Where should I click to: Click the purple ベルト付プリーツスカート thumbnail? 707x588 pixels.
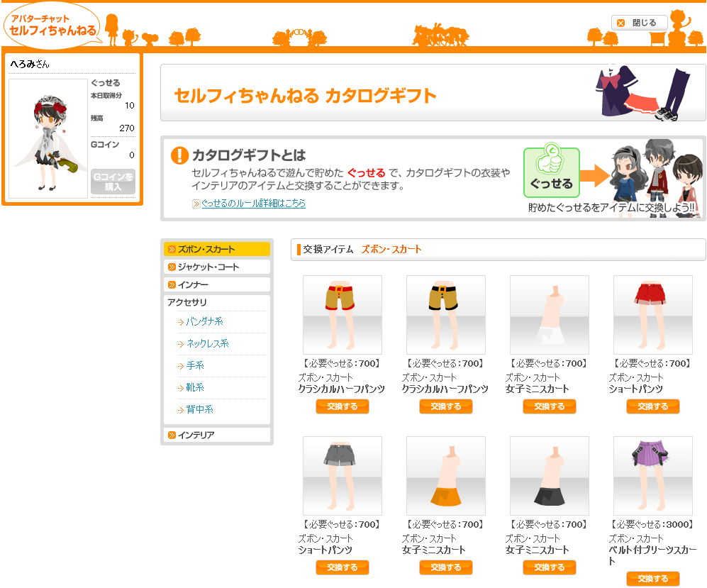coord(653,476)
